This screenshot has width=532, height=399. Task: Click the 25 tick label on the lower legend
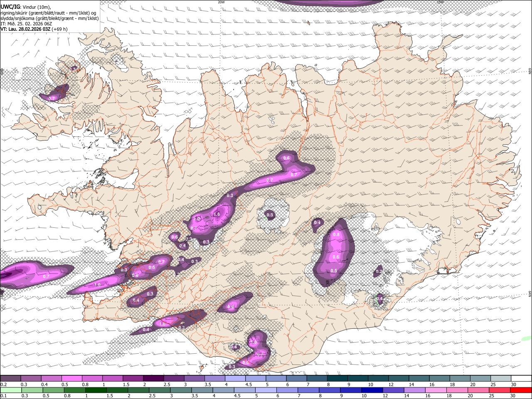tap(492, 396)
